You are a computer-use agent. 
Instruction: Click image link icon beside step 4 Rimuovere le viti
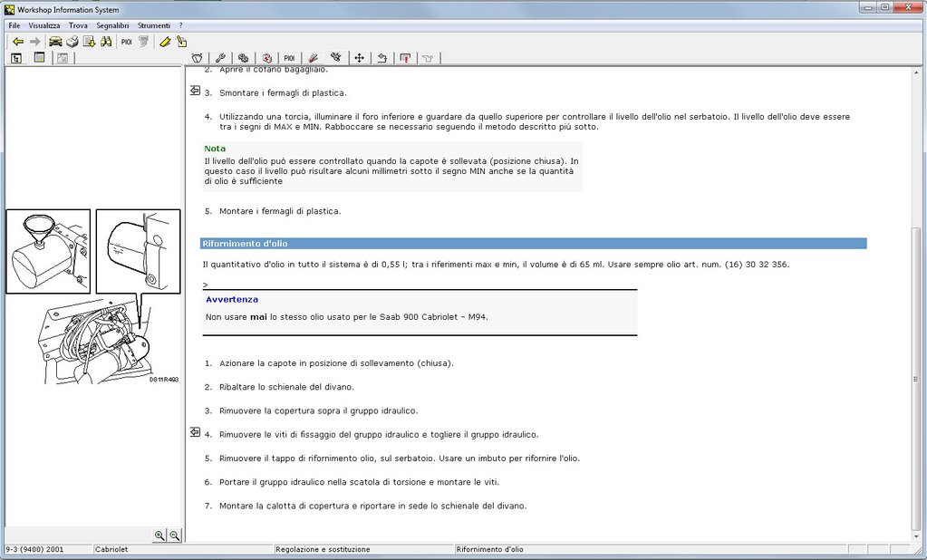click(195, 432)
